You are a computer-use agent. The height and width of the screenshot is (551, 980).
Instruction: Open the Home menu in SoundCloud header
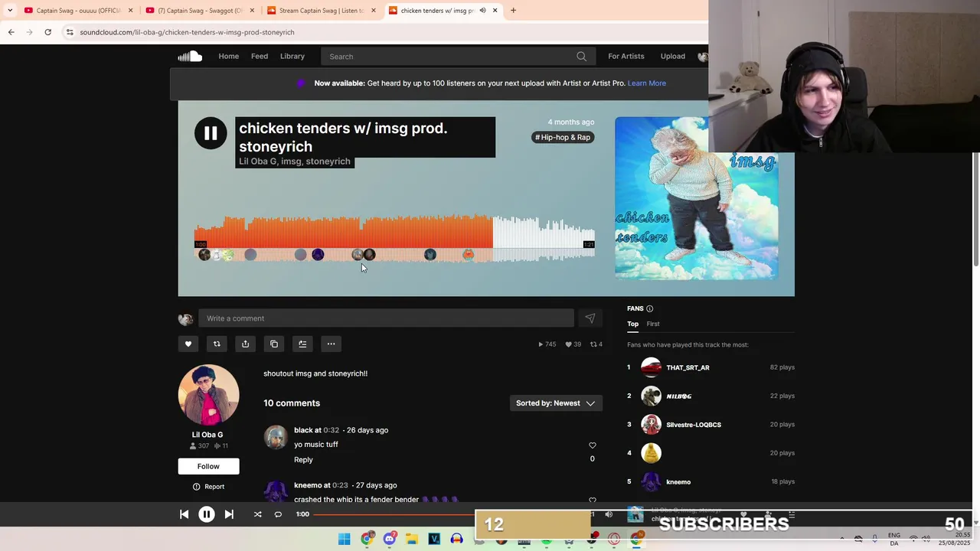[x=228, y=56]
